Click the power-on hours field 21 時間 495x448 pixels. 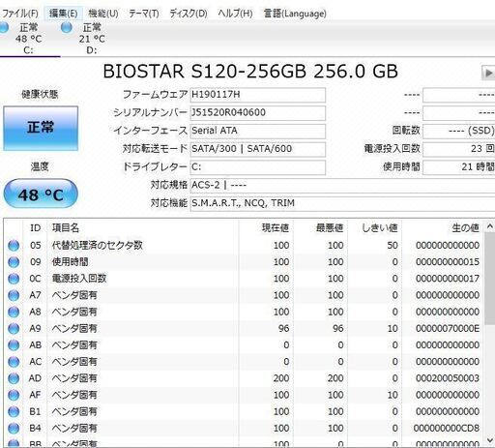[459, 166]
